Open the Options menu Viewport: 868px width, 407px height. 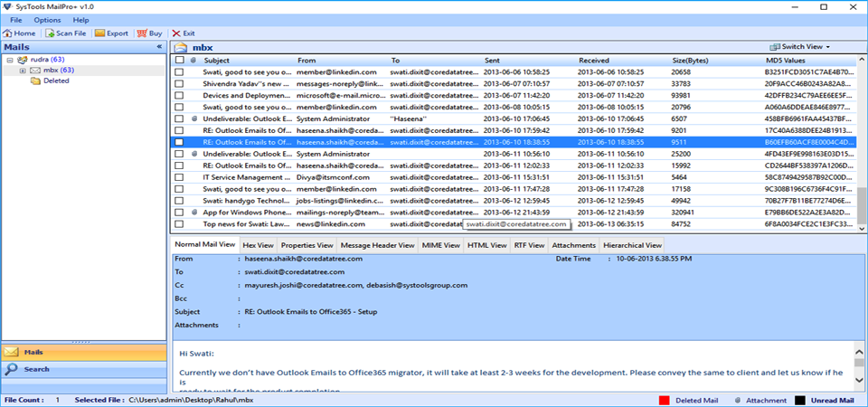[x=47, y=20]
